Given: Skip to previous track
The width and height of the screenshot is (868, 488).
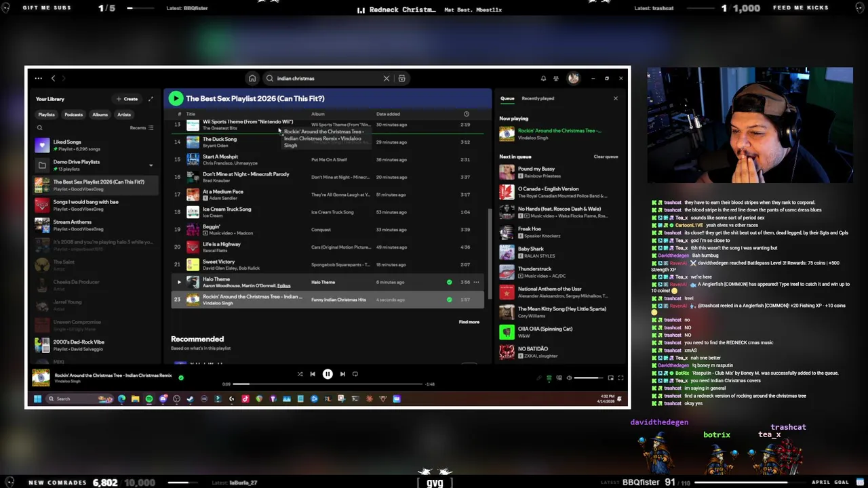Looking at the screenshot, I should click(313, 374).
